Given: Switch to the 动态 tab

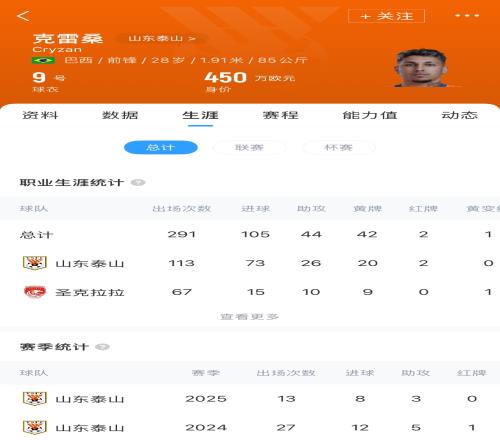Looking at the screenshot, I should tap(460, 115).
